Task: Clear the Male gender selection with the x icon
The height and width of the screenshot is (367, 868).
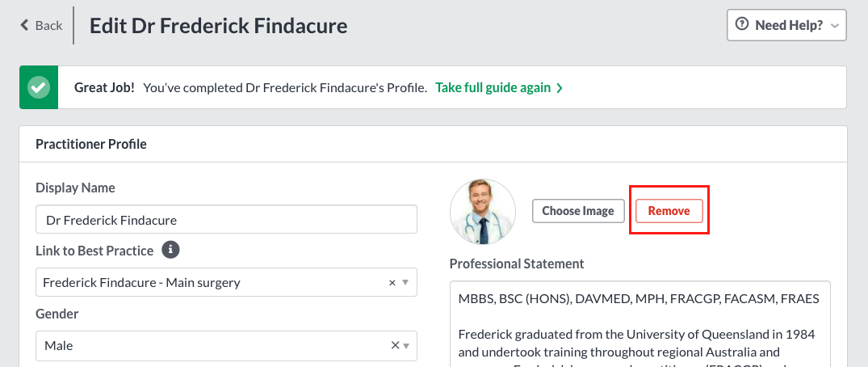Action: pyautogui.click(x=396, y=345)
